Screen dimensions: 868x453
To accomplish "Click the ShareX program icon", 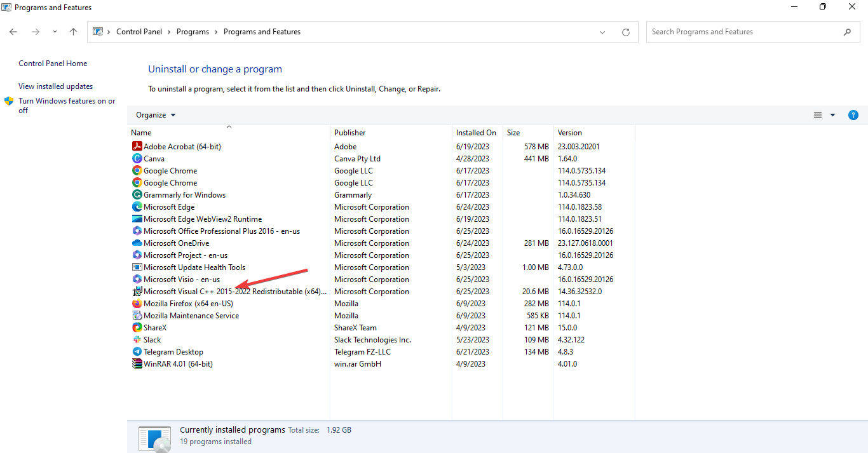I will [x=137, y=328].
